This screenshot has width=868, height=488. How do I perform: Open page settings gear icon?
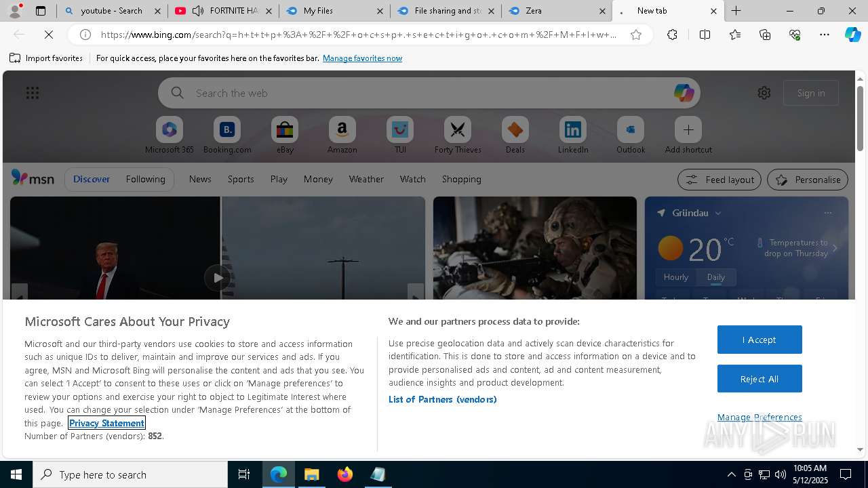(764, 93)
